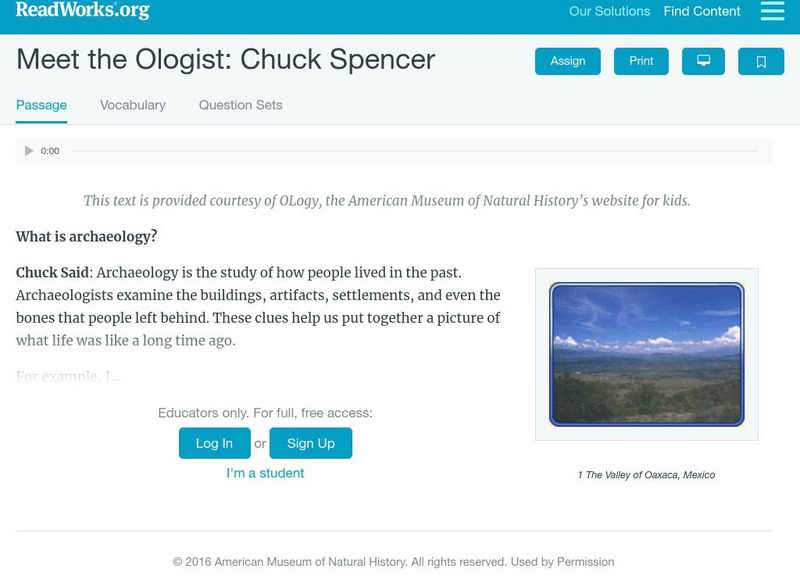Open the Find Content menu
Image resolution: width=800 pixels, height=576 pixels.
[701, 11]
